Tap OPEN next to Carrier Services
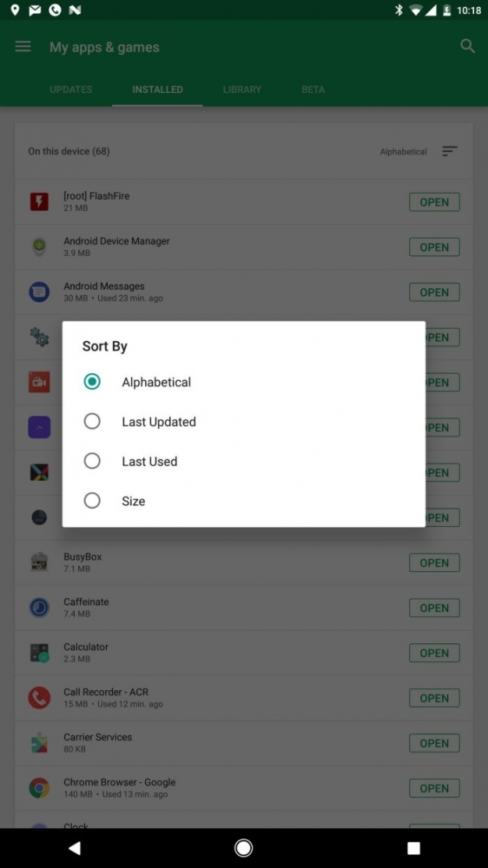Viewport: 488px width, 868px height. [434, 743]
